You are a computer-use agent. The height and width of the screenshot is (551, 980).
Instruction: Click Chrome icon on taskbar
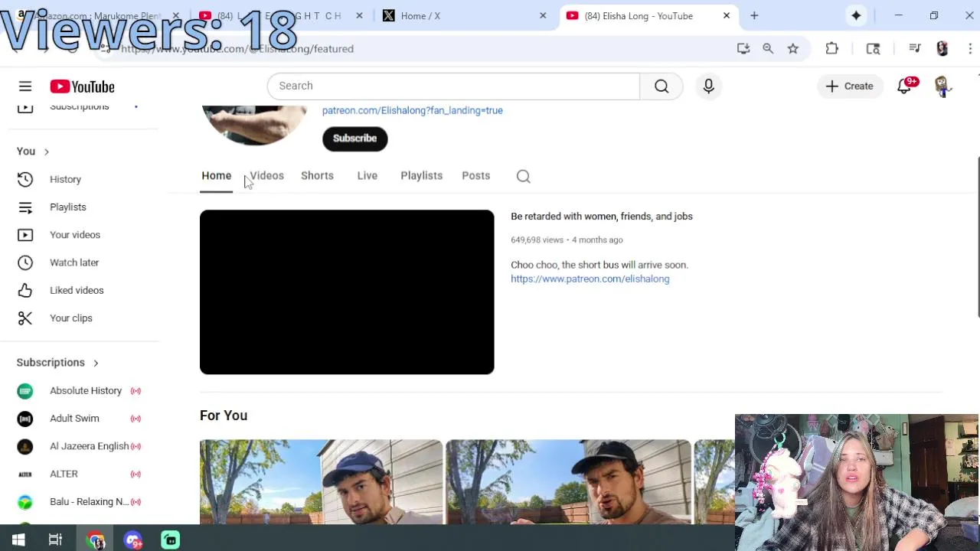pyautogui.click(x=96, y=540)
